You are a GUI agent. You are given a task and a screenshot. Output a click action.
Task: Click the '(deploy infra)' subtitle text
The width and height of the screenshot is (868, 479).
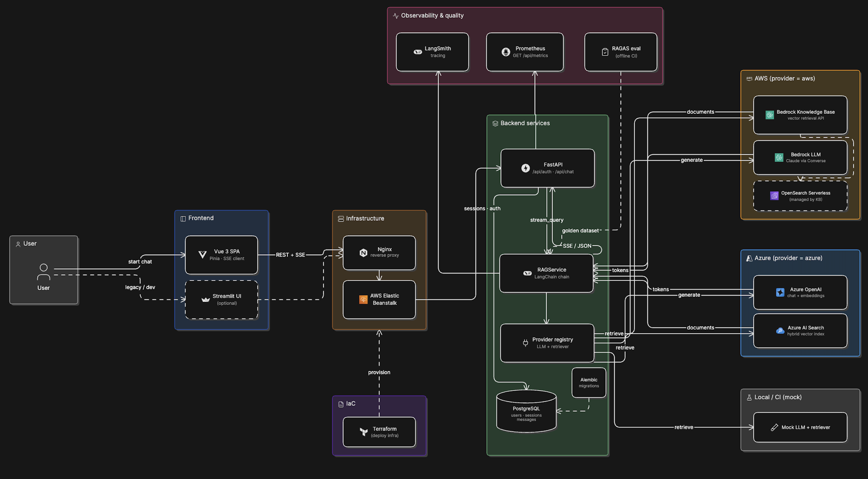[x=385, y=436]
